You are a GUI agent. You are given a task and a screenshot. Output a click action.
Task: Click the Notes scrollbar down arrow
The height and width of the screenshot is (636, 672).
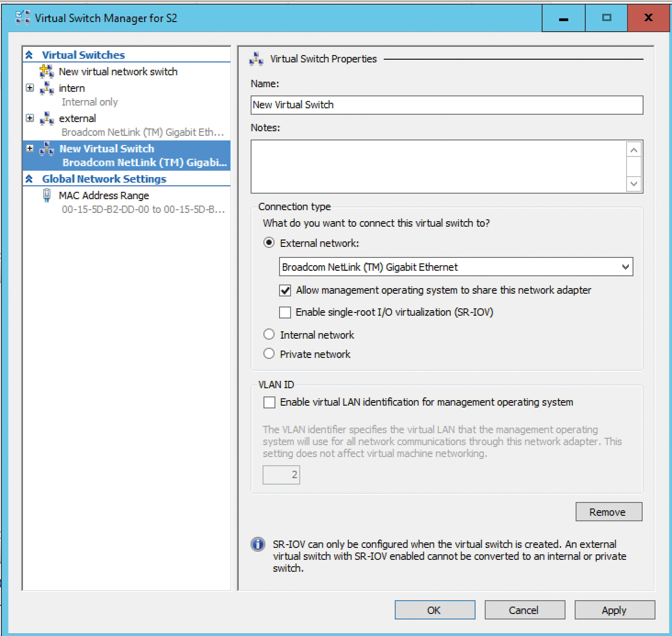pyautogui.click(x=633, y=184)
